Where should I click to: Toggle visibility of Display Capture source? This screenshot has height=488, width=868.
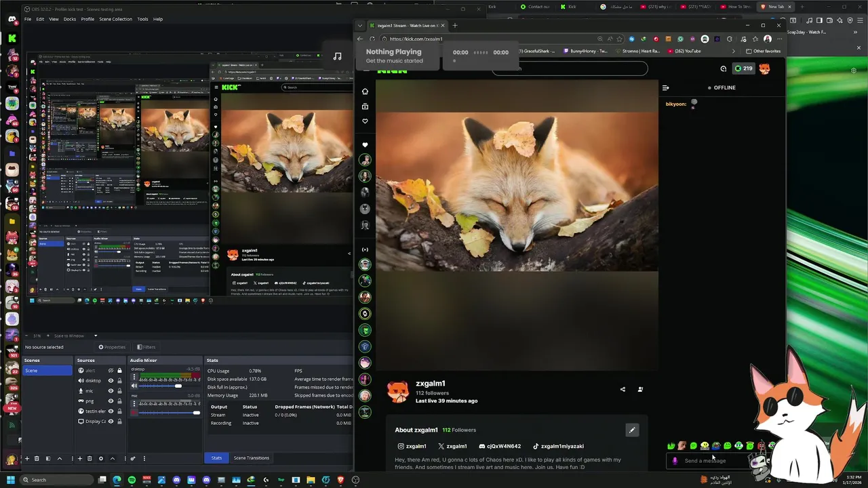pos(111,422)
